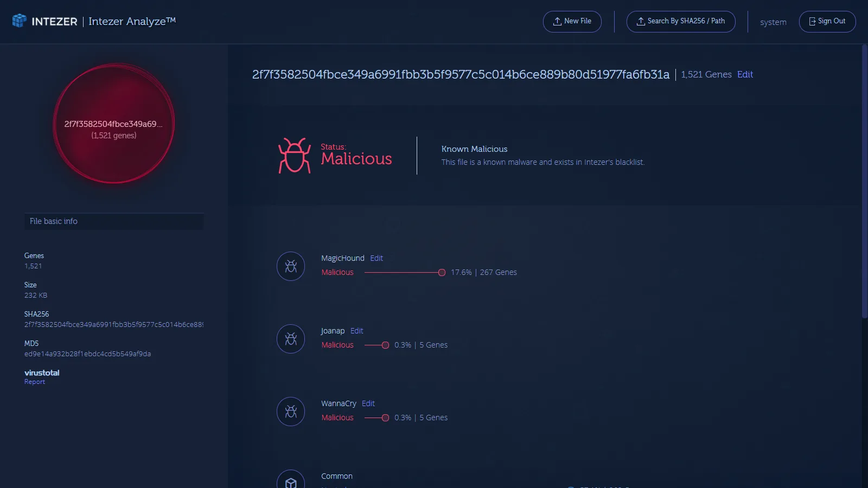The width and height of the screenshot is (868, 488).
Task: Click the page vertical scrollbar
Action: [x=864, y=182]
